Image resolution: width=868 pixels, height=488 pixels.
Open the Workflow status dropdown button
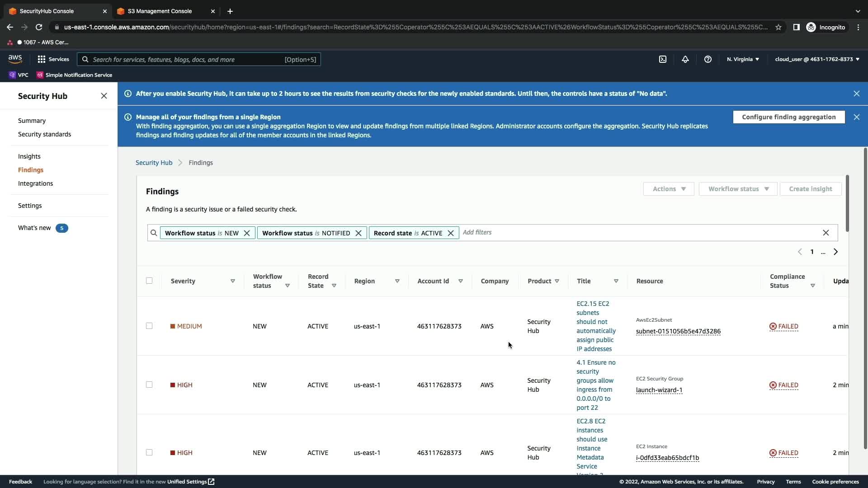pyautogui.click(x=738, y=189)
